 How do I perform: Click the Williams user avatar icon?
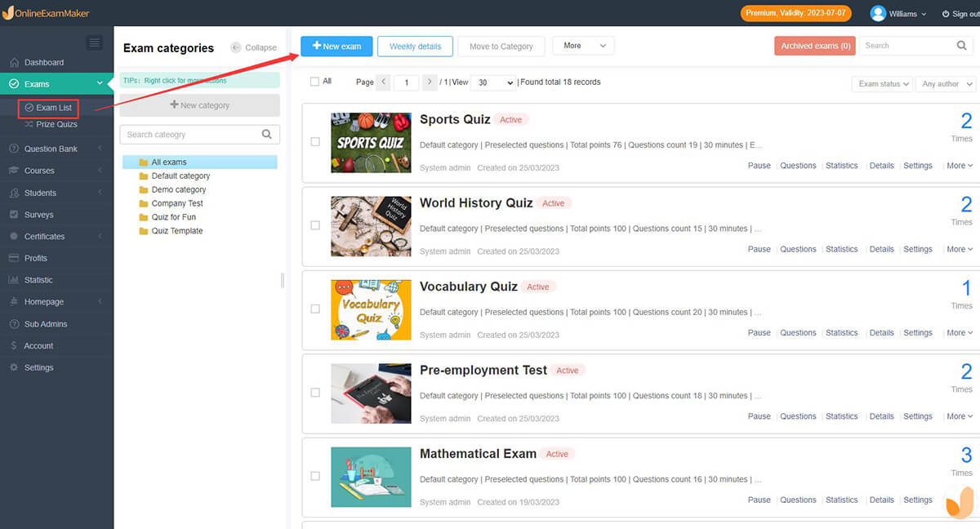click(878, 14)
